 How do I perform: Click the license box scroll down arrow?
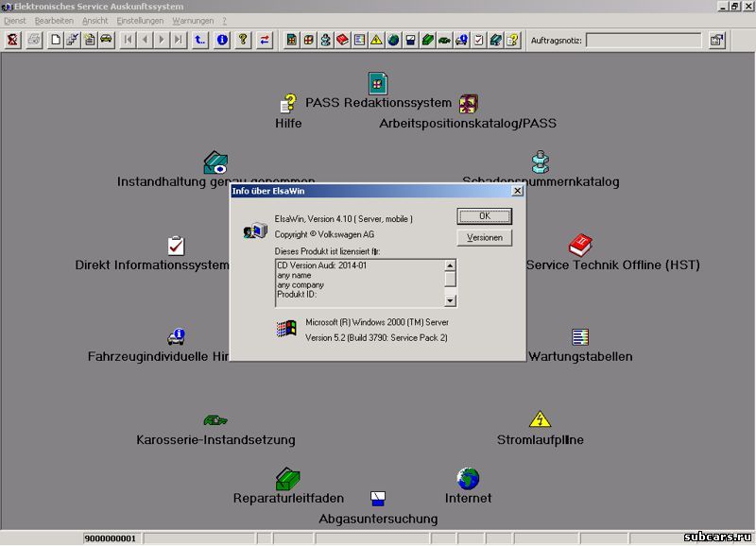450,300
